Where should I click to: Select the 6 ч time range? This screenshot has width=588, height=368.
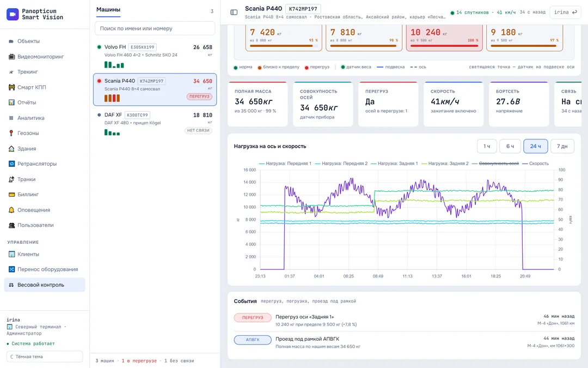coord(510,146)
